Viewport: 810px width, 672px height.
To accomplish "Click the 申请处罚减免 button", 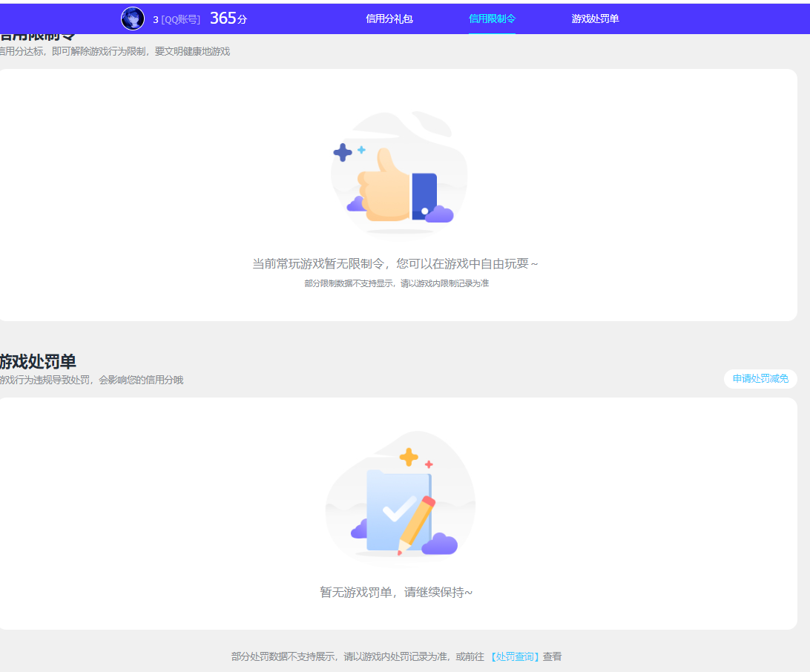I will click(760, 378).
